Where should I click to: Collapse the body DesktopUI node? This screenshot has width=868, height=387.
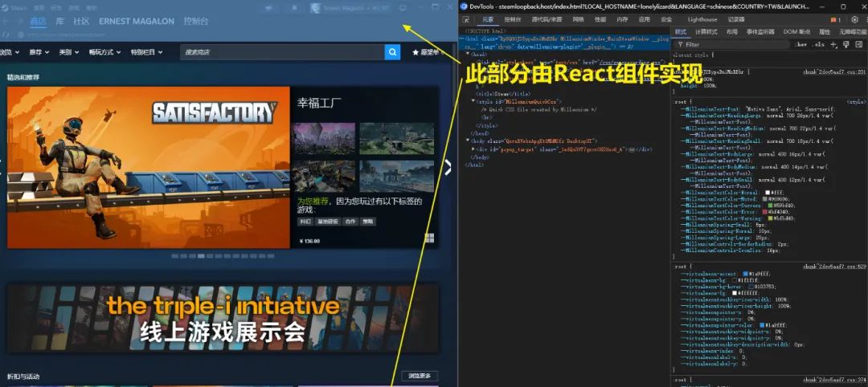(469, 141)
